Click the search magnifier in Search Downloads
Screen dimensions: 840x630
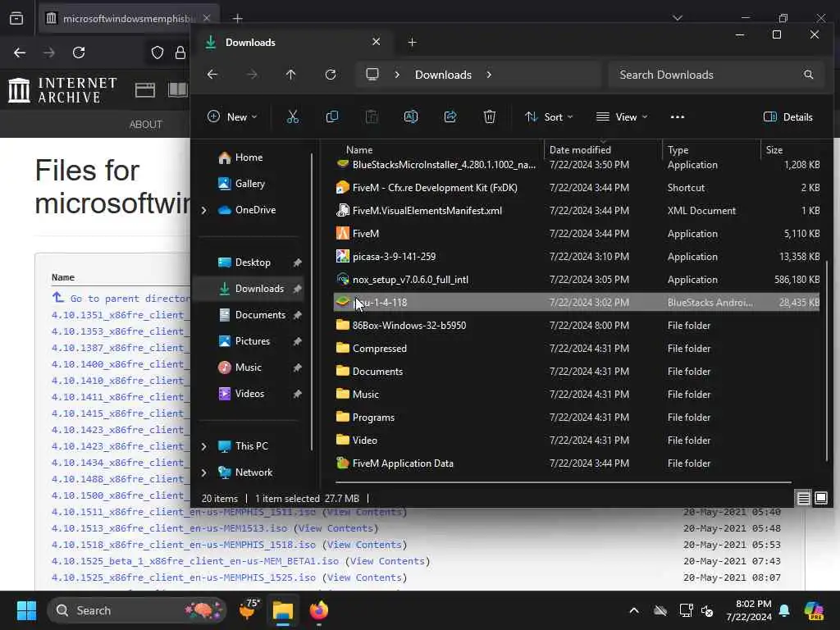click(x=808, y=75)
